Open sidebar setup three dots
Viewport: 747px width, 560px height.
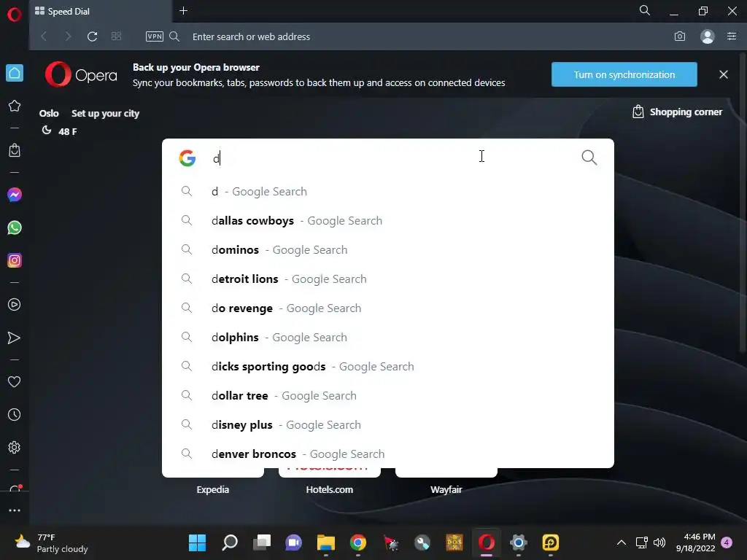[15, 510]
